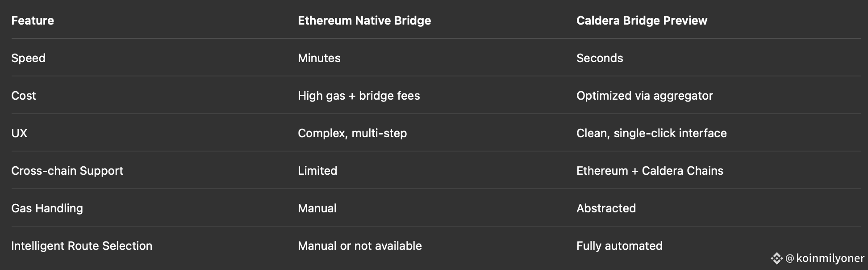This screenshot has height=270, width=868.
Task: Click the Speed row label
Action: click(28, 58)
